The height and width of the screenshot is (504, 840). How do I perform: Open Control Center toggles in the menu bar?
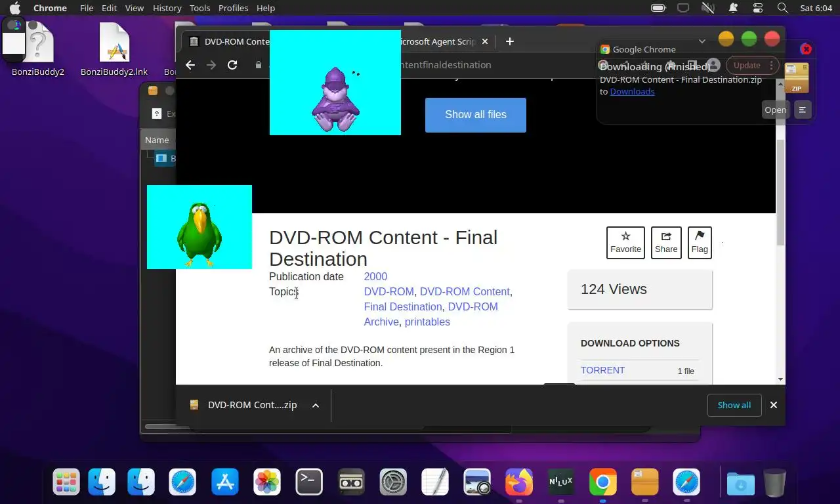coord(758,8)
